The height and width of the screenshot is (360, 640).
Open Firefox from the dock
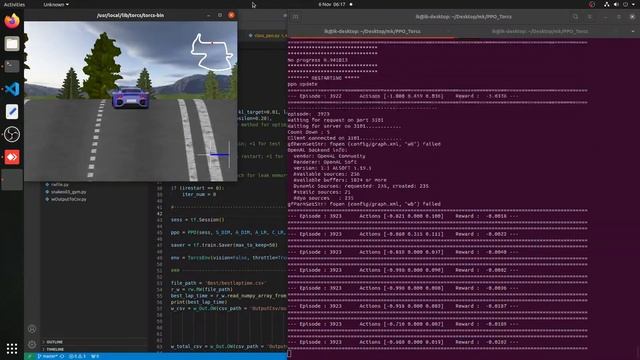(12, 21)
